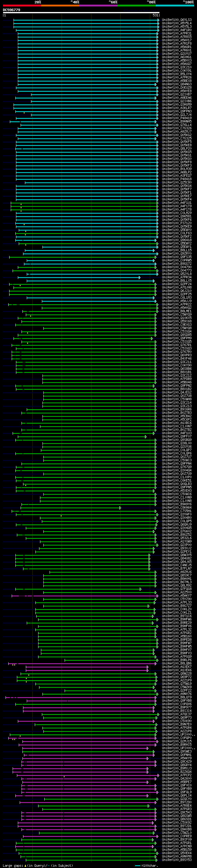
Task: Select the label UniRef100_Q2L7J4
Action: pos(176,115)
